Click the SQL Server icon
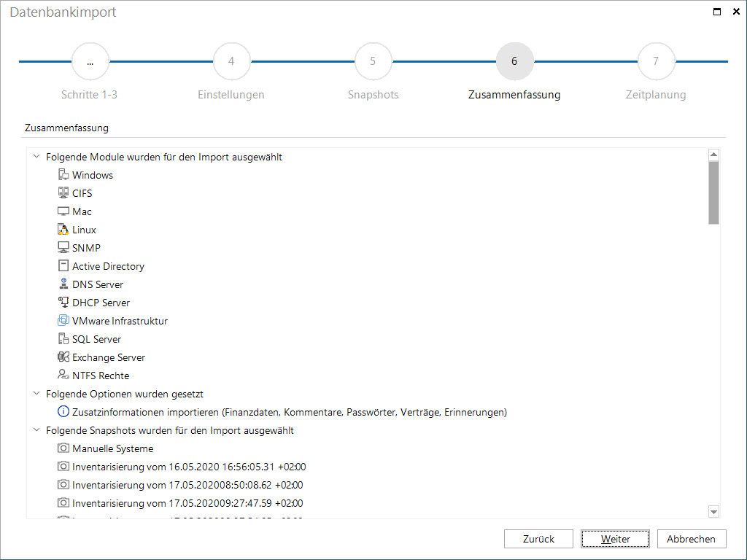The width and height of the screenshot is (747, 560). tap(63, 338)
